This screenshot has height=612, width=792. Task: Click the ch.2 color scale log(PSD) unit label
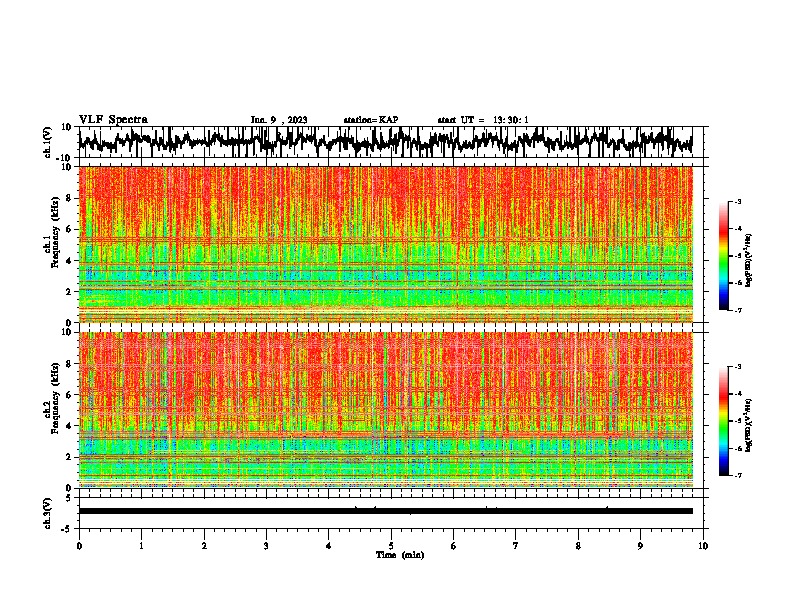click(749, 425)
